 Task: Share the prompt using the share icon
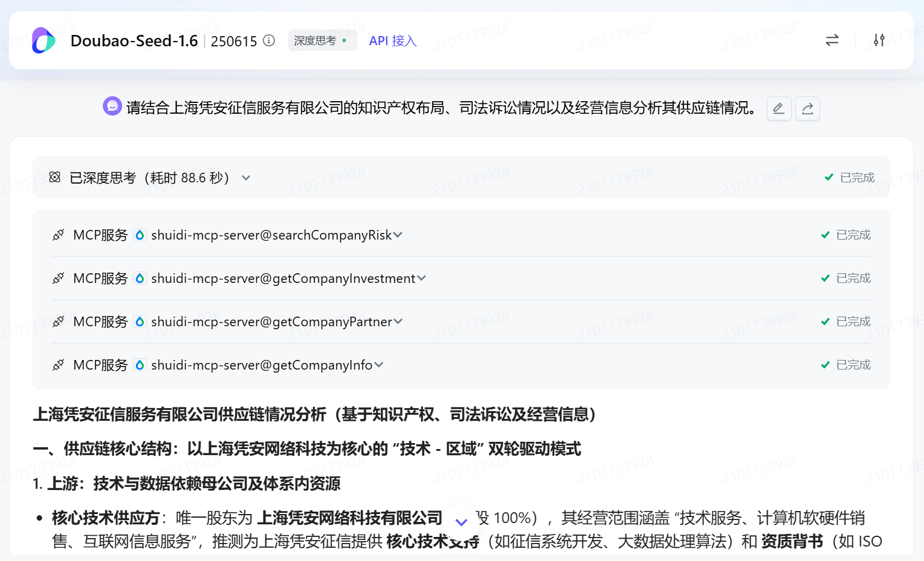[x=807, y=108]
